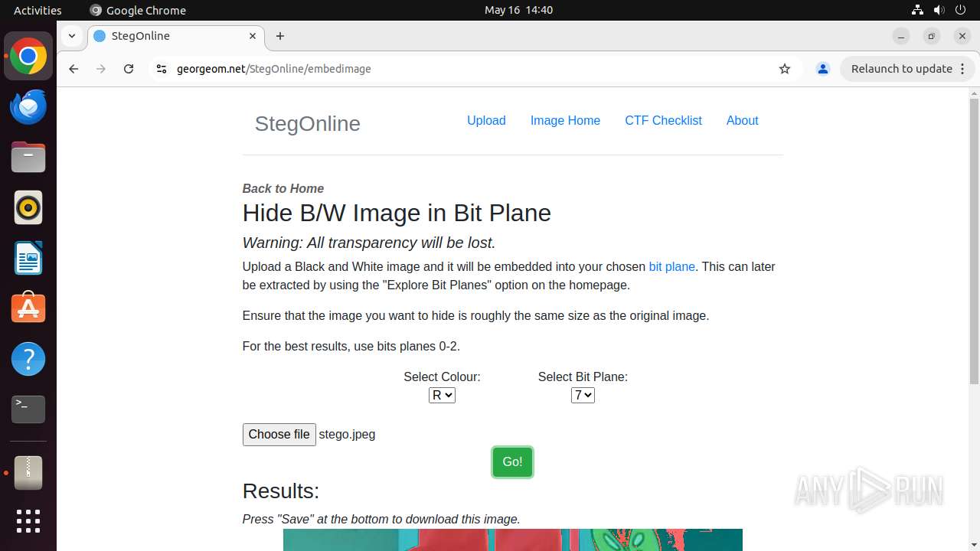View site information icon in address bar
The width and height of the screenshot is (980, 551).
point(161,69)
